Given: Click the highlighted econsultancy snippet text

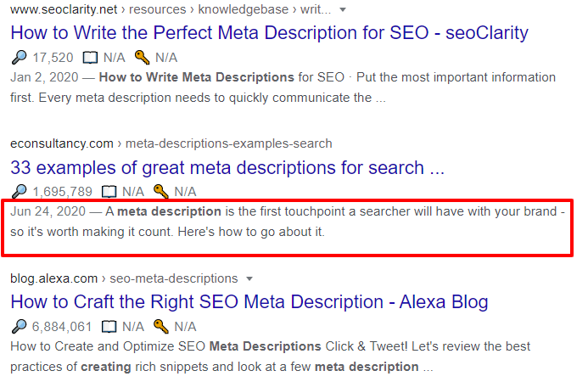Looking at the screenshot, I should [288, 221].
